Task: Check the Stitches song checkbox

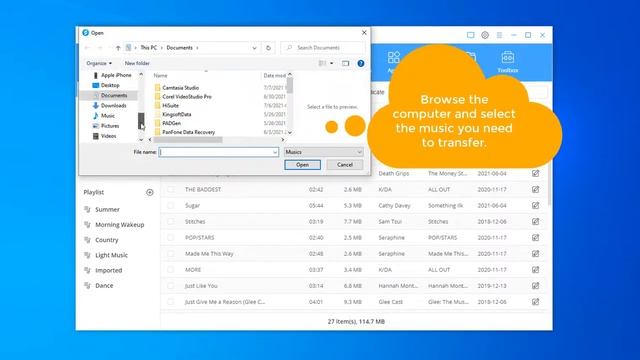Action: [171, 221]
